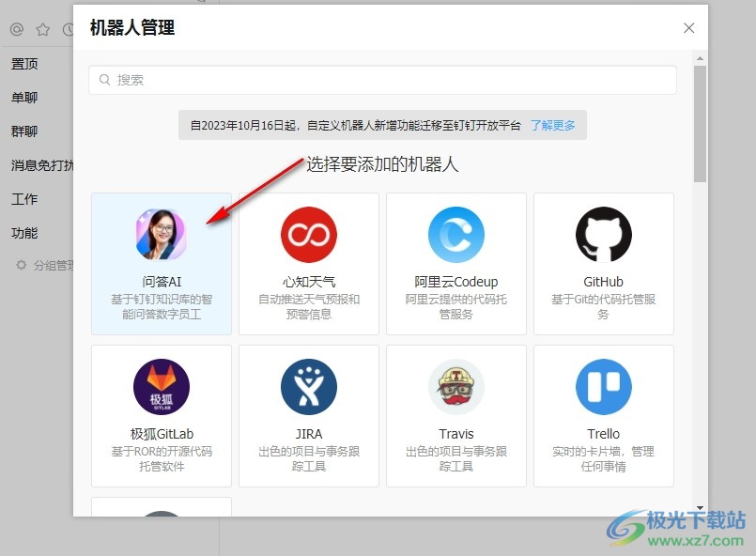Open 分组管理 settings

53,265
